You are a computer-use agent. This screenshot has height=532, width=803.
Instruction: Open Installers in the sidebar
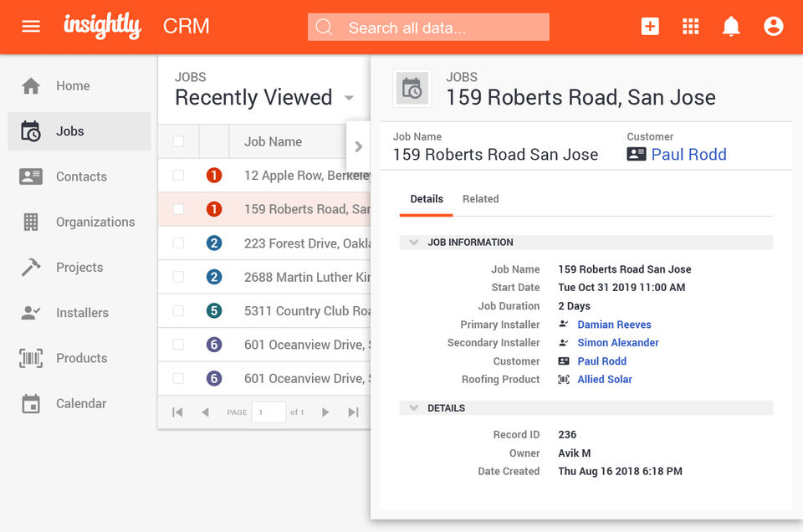point(79,312)
